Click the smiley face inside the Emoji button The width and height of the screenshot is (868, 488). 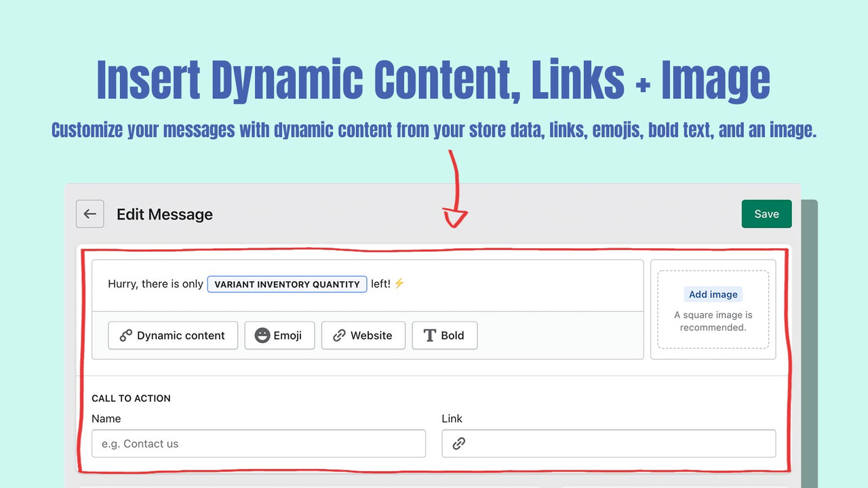pyautogui.click(x=261, y=335)
